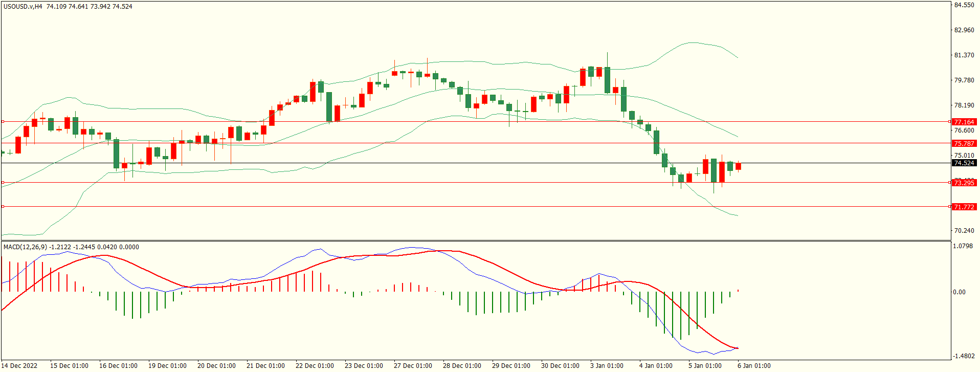Click the 3 Jan 01:00 time label
The height and width of the screenshot is (372, 980).
coord(607,365)
